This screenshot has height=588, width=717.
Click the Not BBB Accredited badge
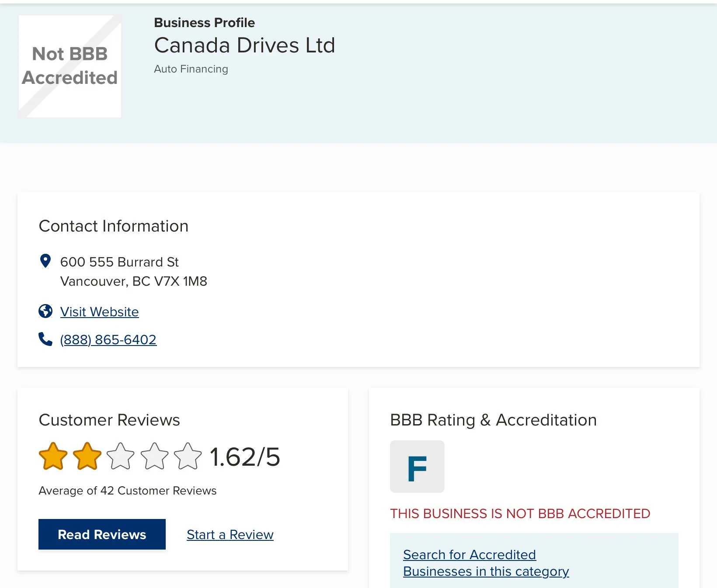coord(70,66)
